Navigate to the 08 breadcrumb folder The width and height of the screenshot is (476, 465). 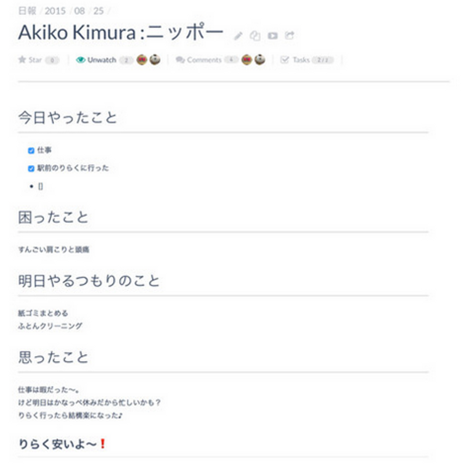79,11
